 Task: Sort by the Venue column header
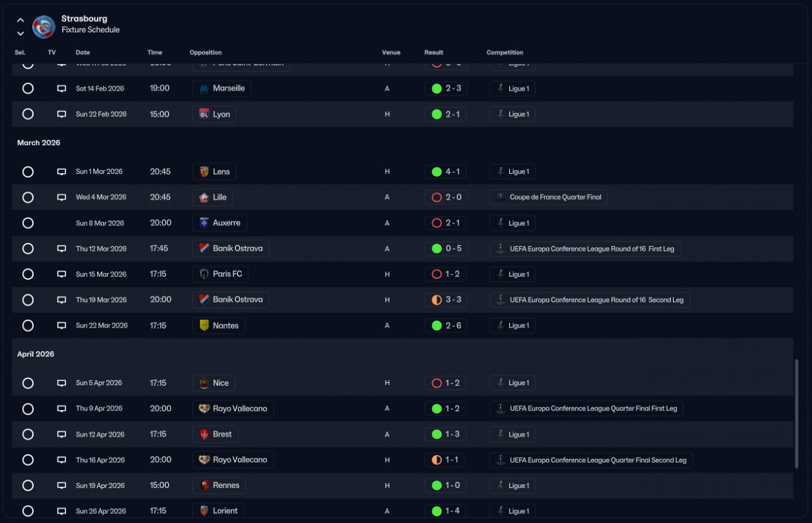tap(391, 53)
